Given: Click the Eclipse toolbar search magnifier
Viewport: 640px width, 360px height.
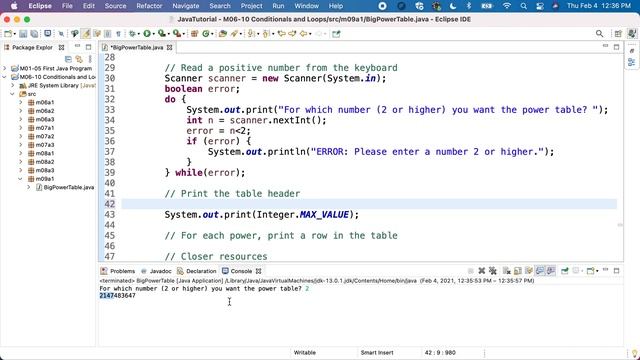Looking at the screenshot, I should click(599, 34).
